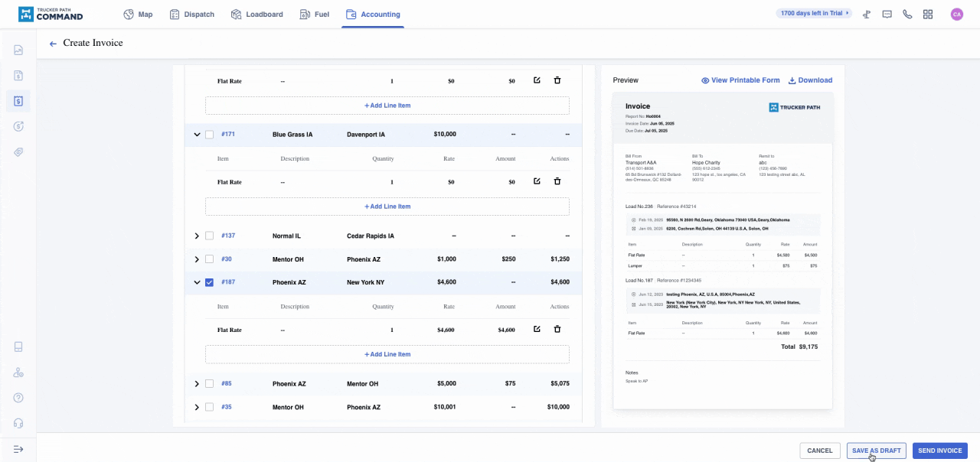The width and height of the screenshot is (980, 462).
Task: Switch to the Dispatch tab
Action: [x=191, y=15]
